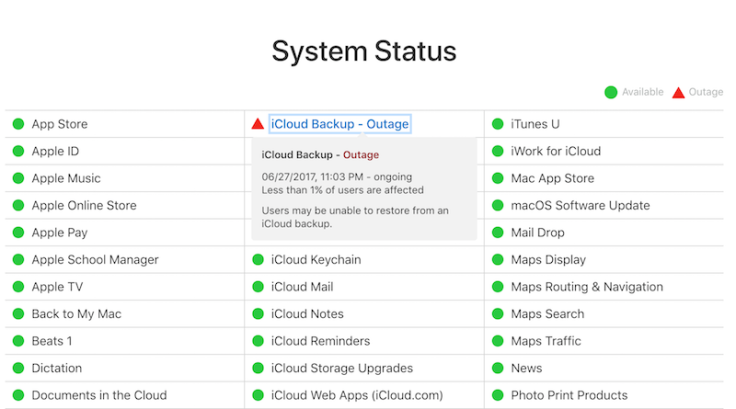Click the green status dot for Apple ID

pyautogui.click(x=18, y=151)
